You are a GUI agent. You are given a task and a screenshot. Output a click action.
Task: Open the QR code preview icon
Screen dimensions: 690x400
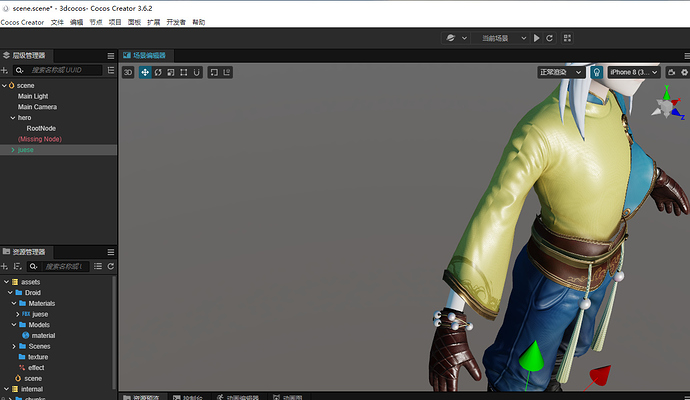[x=567, y=38]
